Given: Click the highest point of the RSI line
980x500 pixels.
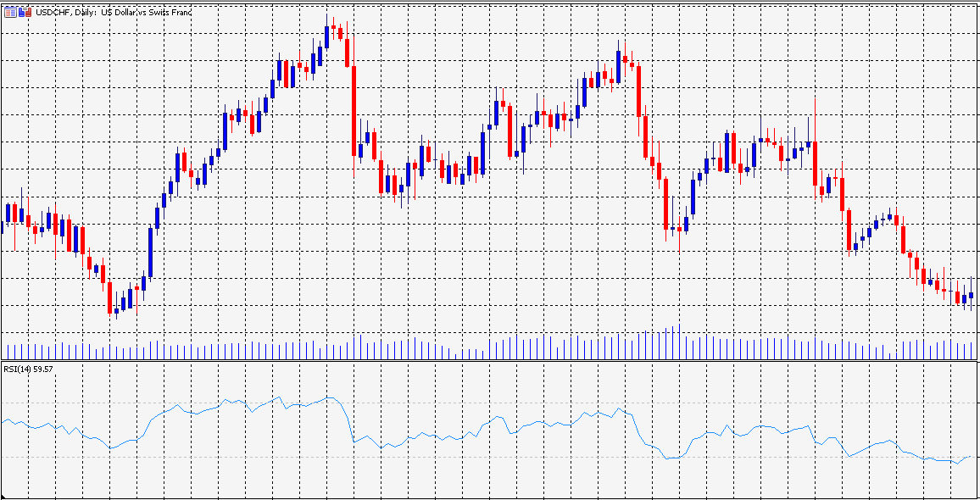Looking at the screenshot, I should click(x=328, y=397).
